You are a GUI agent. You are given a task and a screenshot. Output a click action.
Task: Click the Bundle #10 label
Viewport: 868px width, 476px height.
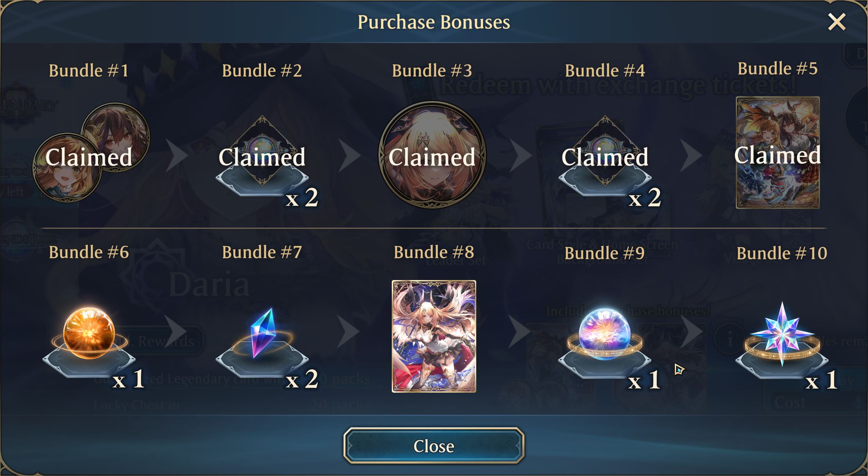(x=782, y=253)
